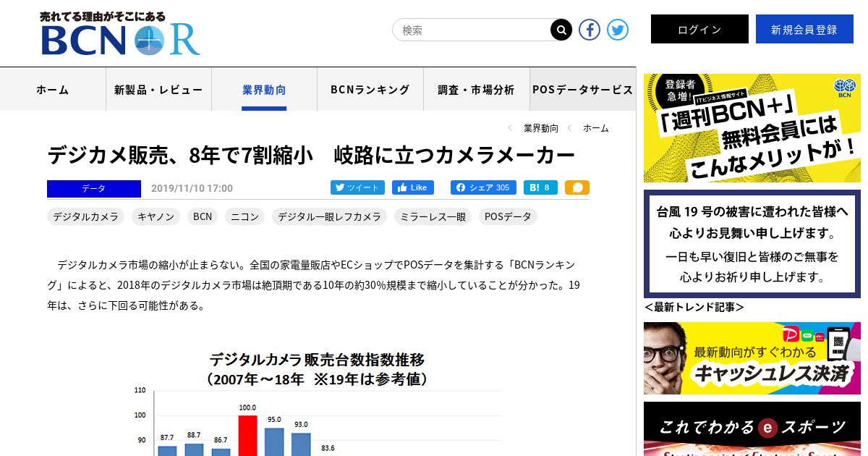Viewport: 868px width, 456px height.
Task: Click the 新規会員登録 button
Action: tap(804, 29)
